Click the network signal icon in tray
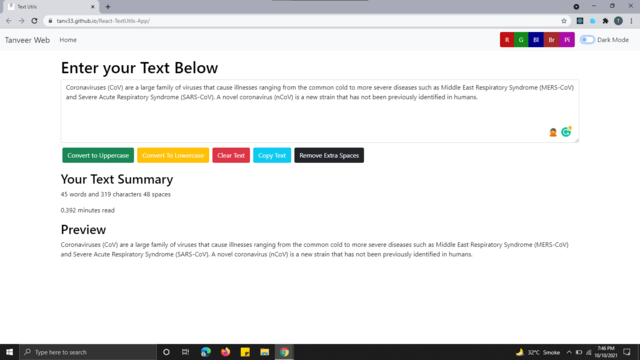 [x=589, y=352]
